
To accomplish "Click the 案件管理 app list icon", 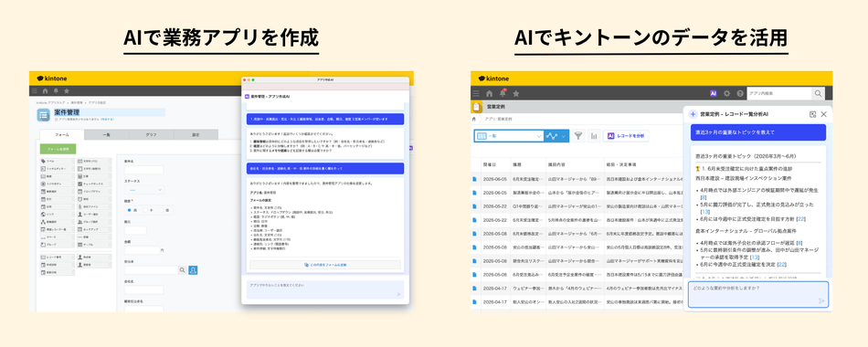I will click(43, 114).
